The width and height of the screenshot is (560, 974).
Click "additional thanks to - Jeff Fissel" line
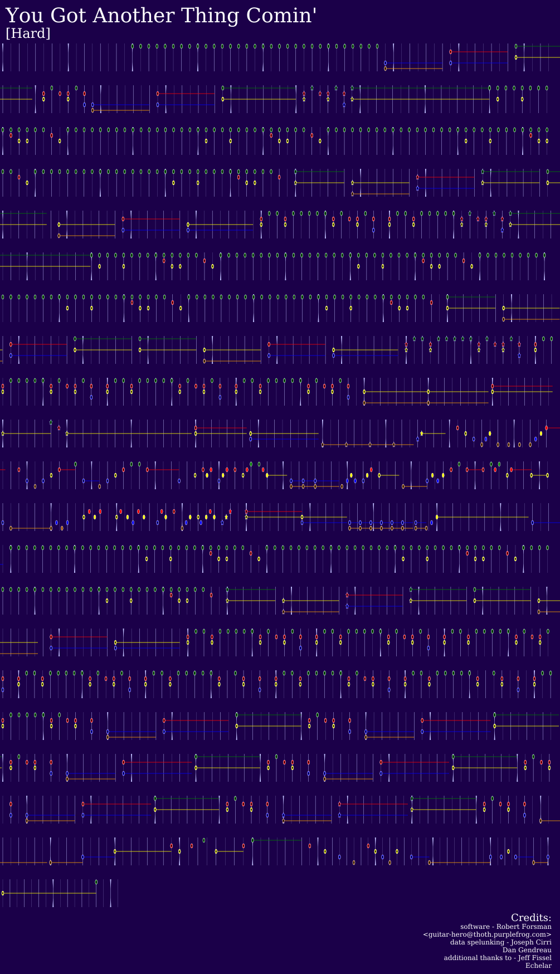tap(498, 958)
